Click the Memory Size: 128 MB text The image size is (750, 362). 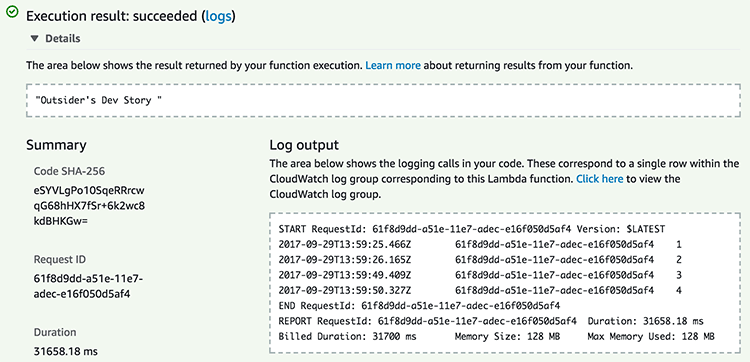[507, 336]
